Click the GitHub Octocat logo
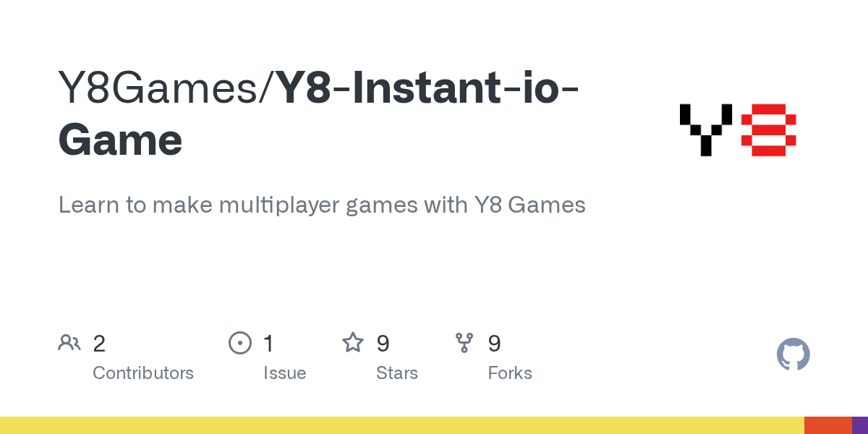This screenshot has height=434, width=868. coord(793,354)
